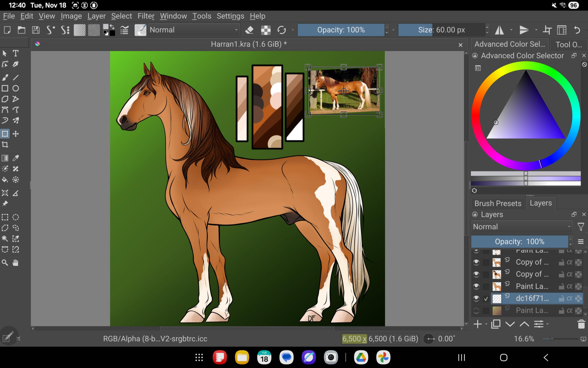The height and width of the screenshot is (368, 588).
Task: Open Google Drive from the taskbar
Action: coord(361,357)
